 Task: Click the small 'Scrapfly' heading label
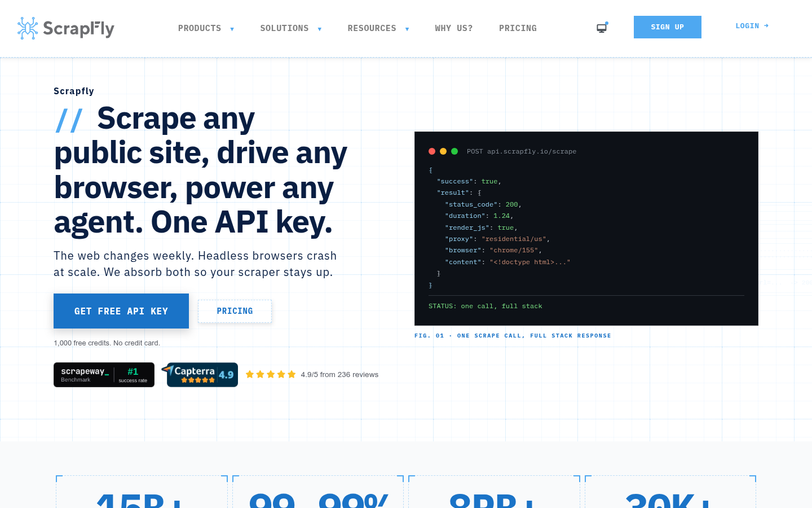coord(74,91)
